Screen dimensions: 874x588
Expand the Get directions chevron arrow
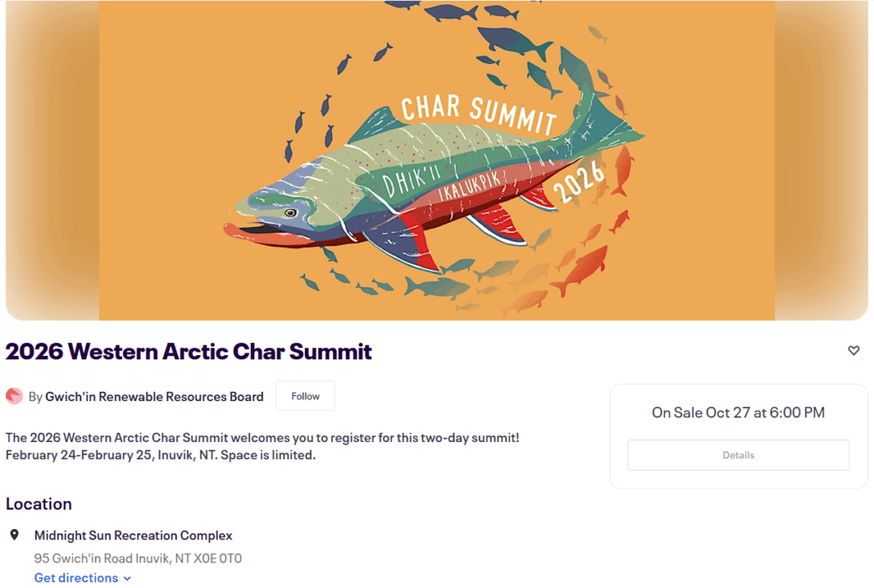pyautogui.click(x=127, y=579)
